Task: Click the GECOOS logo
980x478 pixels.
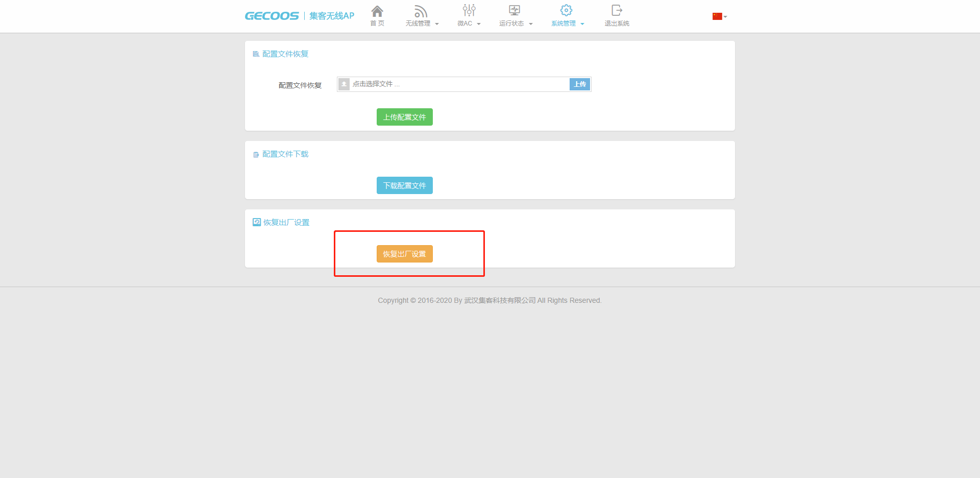Action: click(x=272, y=16)
